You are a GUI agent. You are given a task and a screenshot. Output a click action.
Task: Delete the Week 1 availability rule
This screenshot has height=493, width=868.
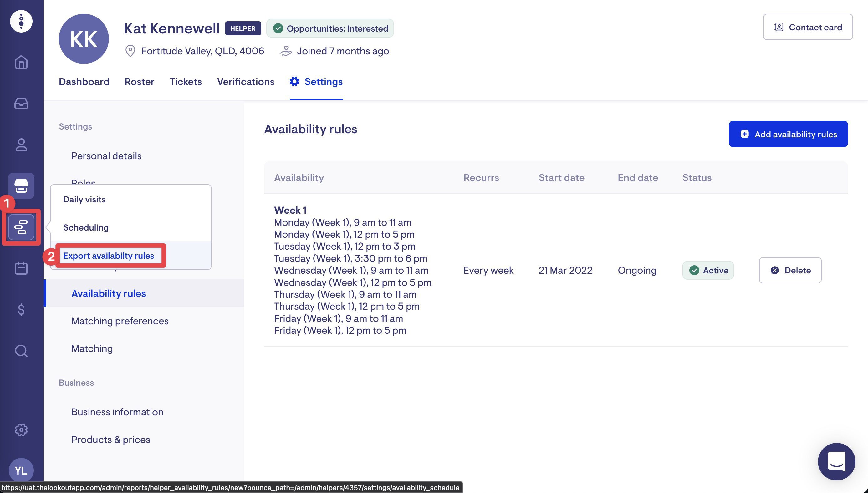pos(790,270)
